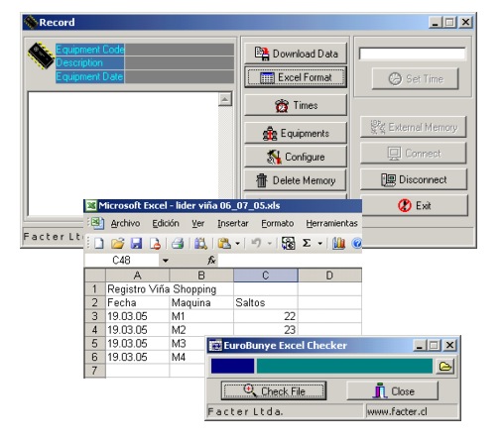Expand the Paste options dropdown arrow
This screenshot has width=504, height=442.
(237, 244)
